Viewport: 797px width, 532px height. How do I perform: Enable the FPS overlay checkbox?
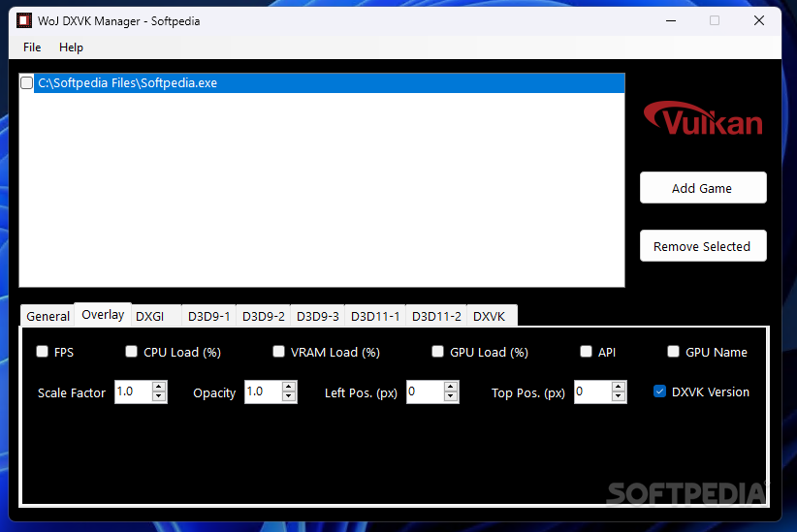(43, 352)
